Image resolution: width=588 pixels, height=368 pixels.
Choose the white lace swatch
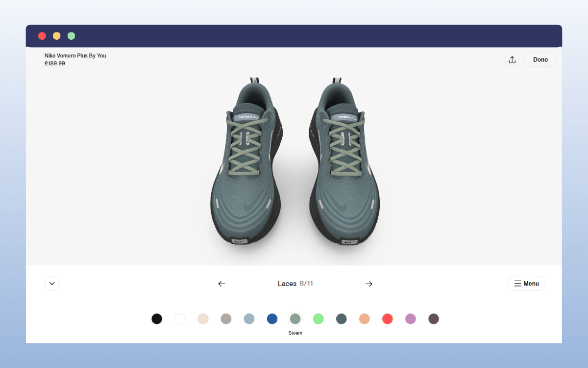tap(180, 318)
